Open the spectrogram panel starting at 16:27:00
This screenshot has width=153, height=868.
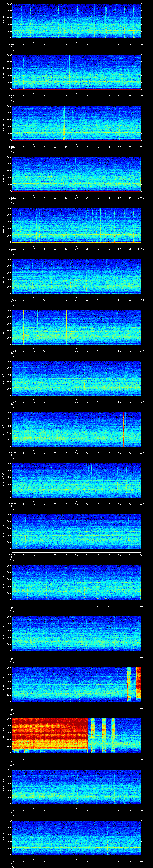(76, 582)
